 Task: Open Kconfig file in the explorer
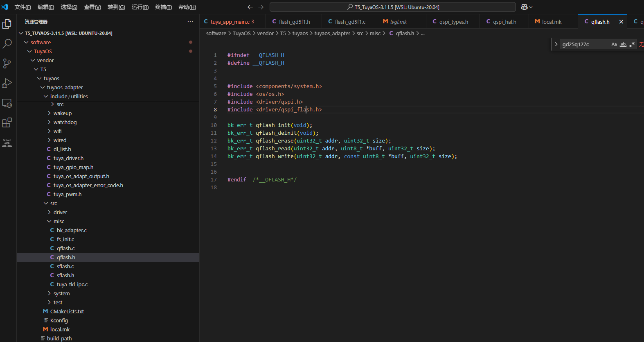click(x=108, y=320)
